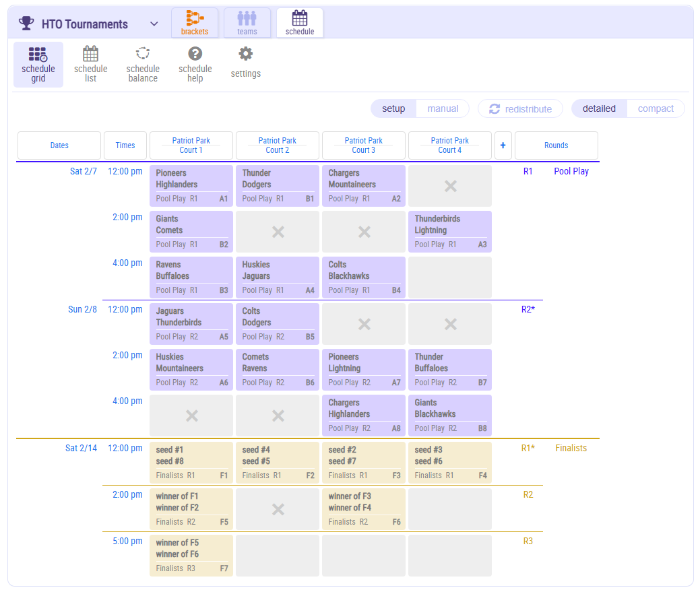Switch to compact view
The width and height of the screenshot is (700, 592).
656,108
